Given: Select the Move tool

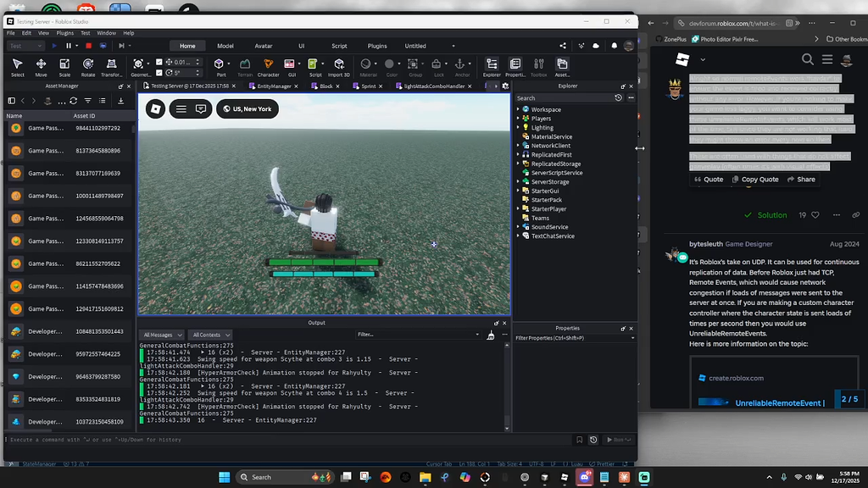Looking at the screenshot, I should [40, 64].
